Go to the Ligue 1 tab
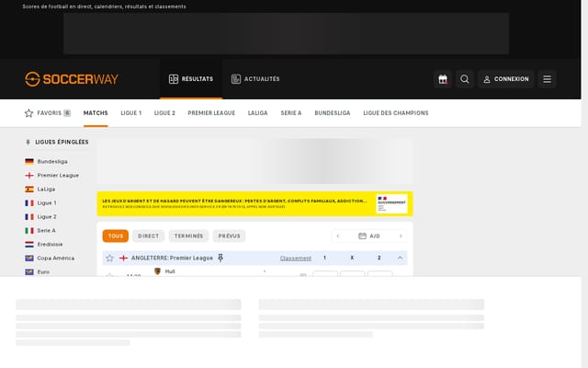Viewport: 588px width, 368px height. coord(130,113)
